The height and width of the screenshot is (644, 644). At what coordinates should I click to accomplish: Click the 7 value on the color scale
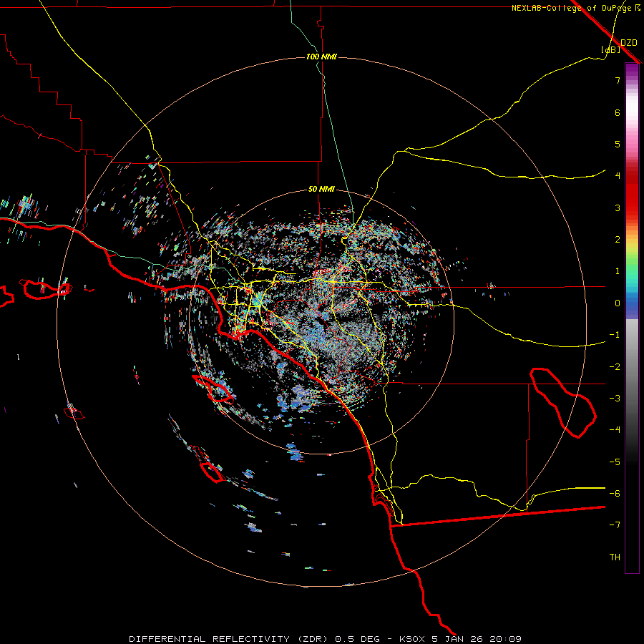[x=618, y=80]
